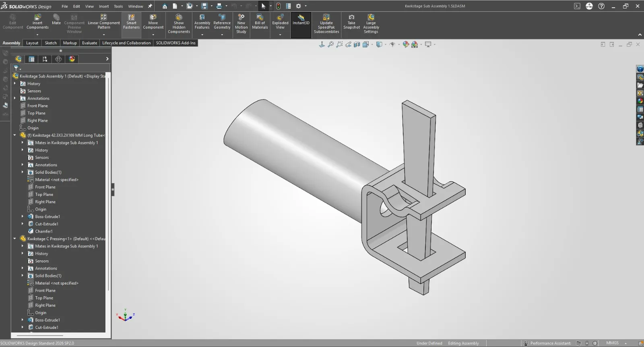Open the Bill of Materials tool
644x347 pixels.
[260, 22]
